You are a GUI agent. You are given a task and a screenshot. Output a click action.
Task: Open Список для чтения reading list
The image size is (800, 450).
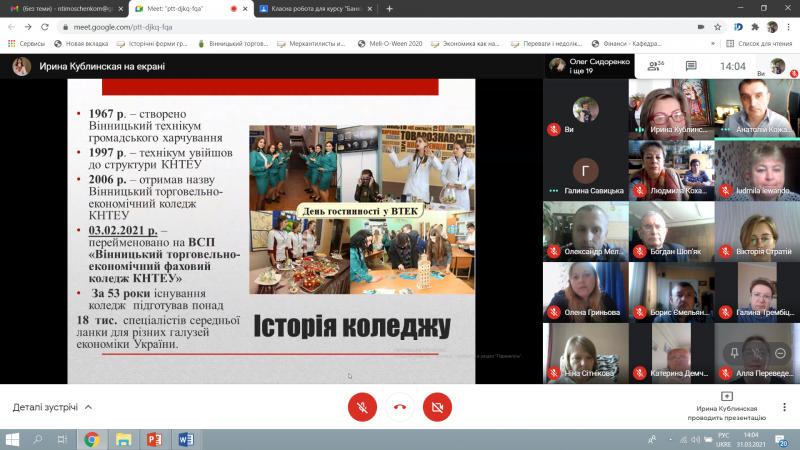[x=759, y=44]
